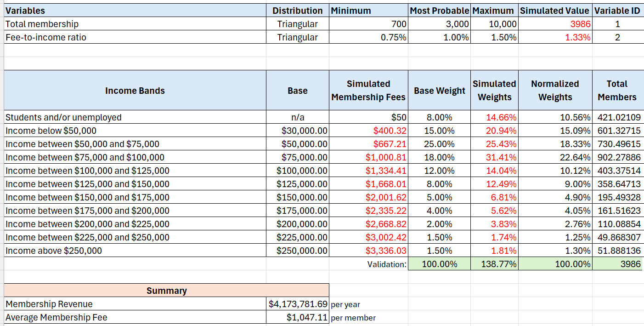Screen dimensions: 644x326
Task: Select the Total membership simulated value 3986
Action: coord(555,24)
